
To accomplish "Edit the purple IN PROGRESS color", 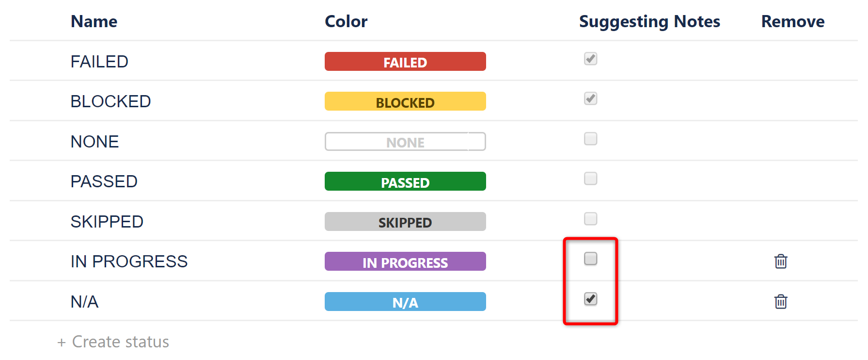I will tap(405, 262).
